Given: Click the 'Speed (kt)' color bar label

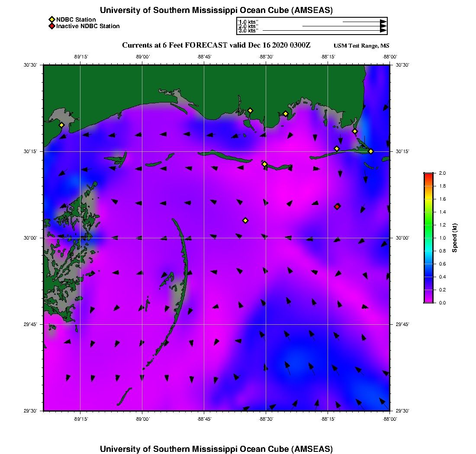Looking at the screenshot, I should click(455, 238).
